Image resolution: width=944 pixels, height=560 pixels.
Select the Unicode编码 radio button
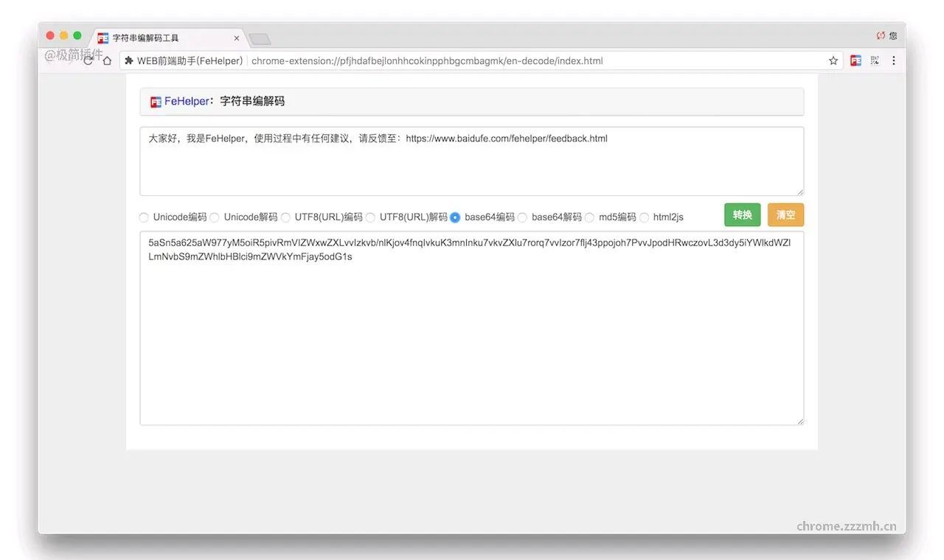tap(144, 217)
